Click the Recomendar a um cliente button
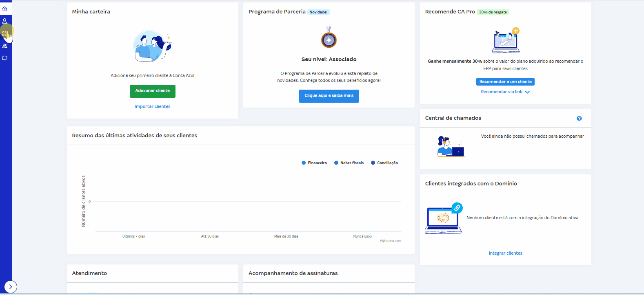The image size is (644, 295). tap(505, 81)
